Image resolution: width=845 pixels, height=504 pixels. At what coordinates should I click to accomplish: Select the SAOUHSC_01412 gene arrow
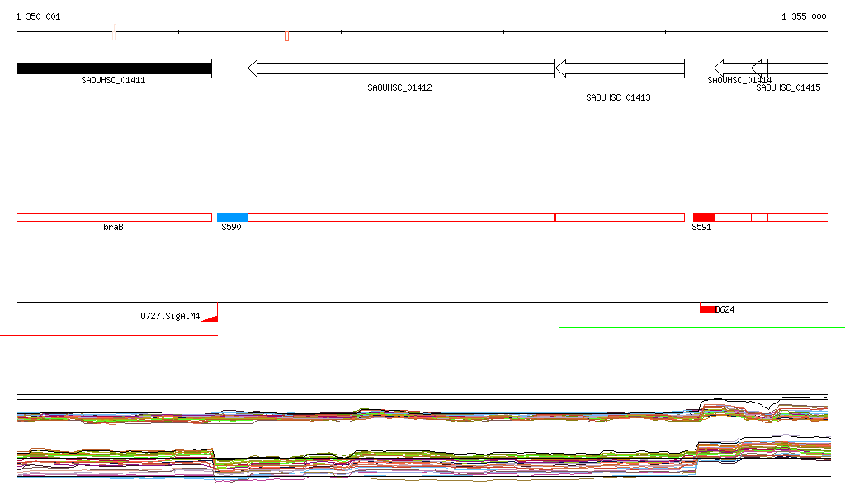coord(401,68)
